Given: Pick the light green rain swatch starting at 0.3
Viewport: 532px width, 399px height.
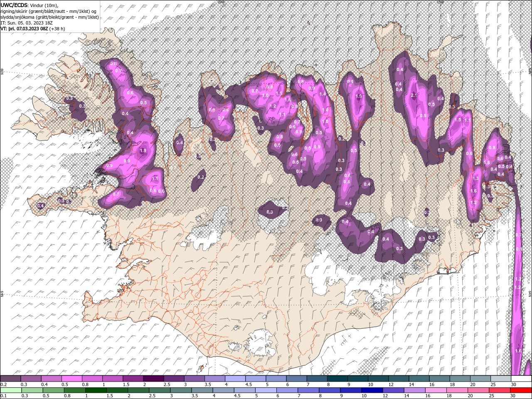Looking at the screenshot, I should click(x=32, y=390).
